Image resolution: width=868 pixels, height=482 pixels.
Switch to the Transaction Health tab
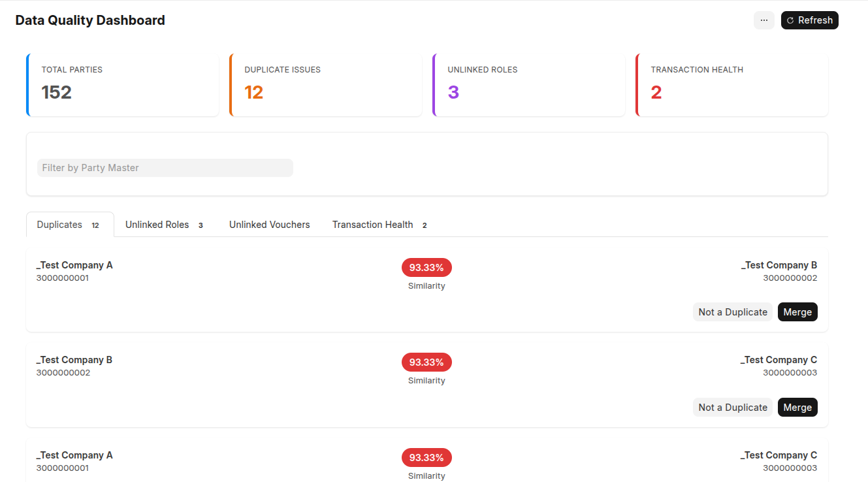(379, 225)
